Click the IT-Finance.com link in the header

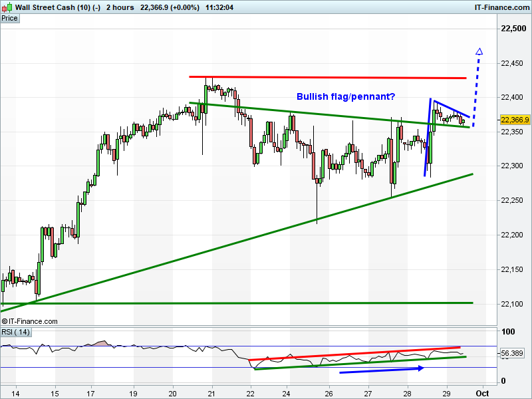[x=502, y=7]
